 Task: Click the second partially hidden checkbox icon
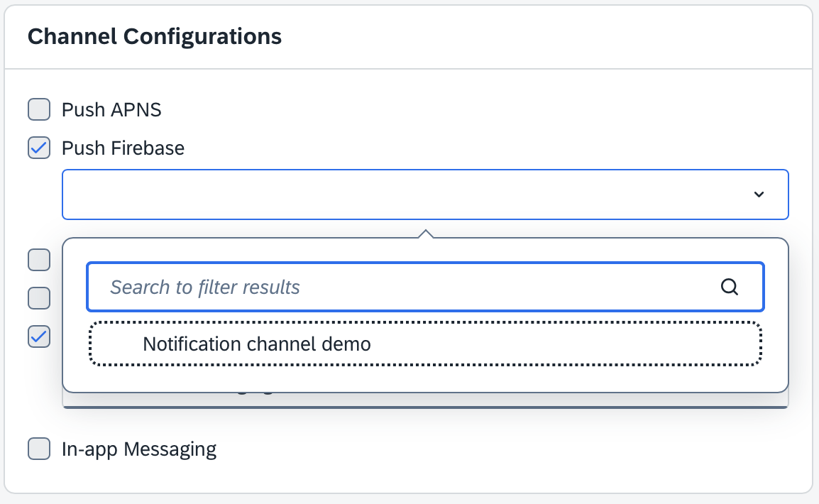(x=39, y=298)
